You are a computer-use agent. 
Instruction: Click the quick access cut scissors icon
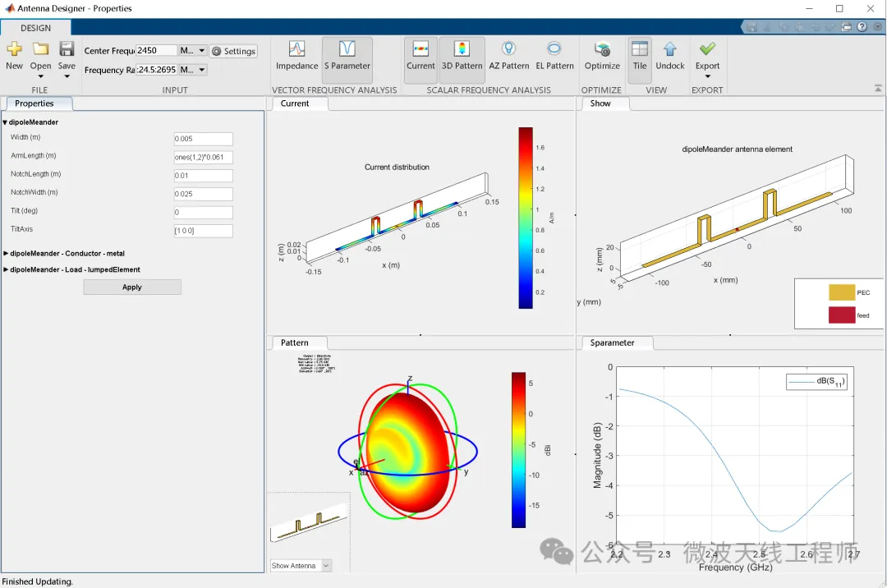click(767, 26)
